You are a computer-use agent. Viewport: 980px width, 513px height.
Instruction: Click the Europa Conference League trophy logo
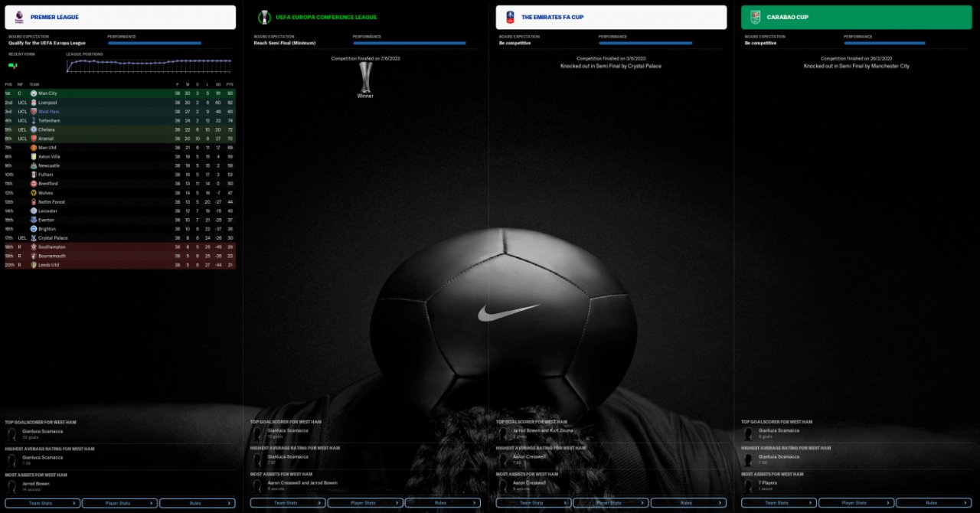pyautogui.click(x=264, y=17)
